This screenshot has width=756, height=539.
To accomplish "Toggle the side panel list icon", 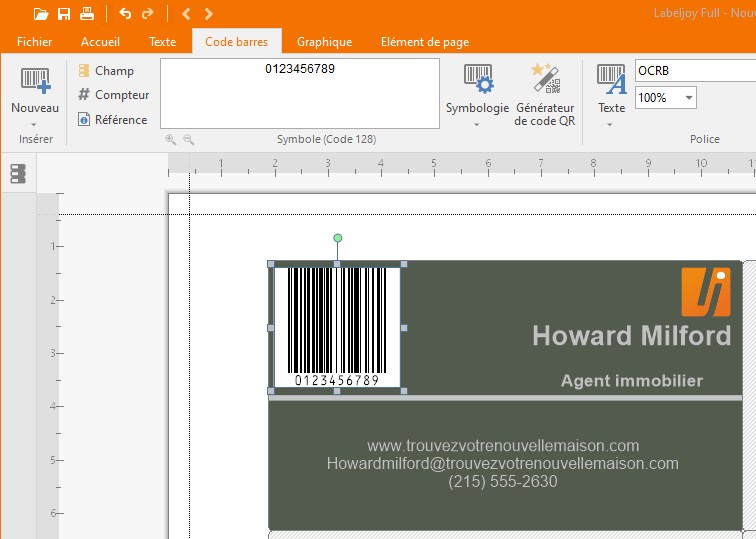I will pos(18,174).
